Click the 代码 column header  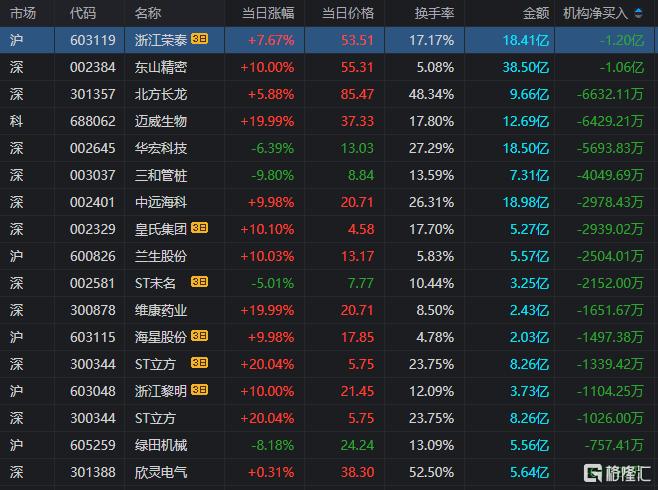pos(83,13)
